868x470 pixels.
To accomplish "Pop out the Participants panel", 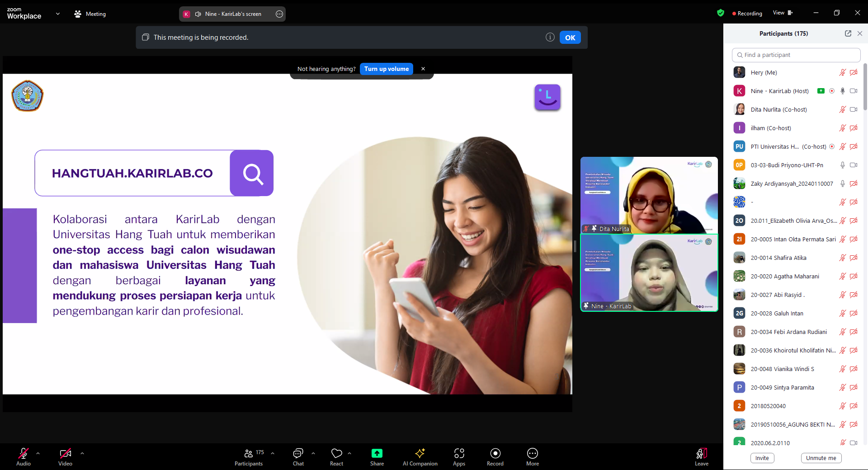I will [x=848, y=33].
